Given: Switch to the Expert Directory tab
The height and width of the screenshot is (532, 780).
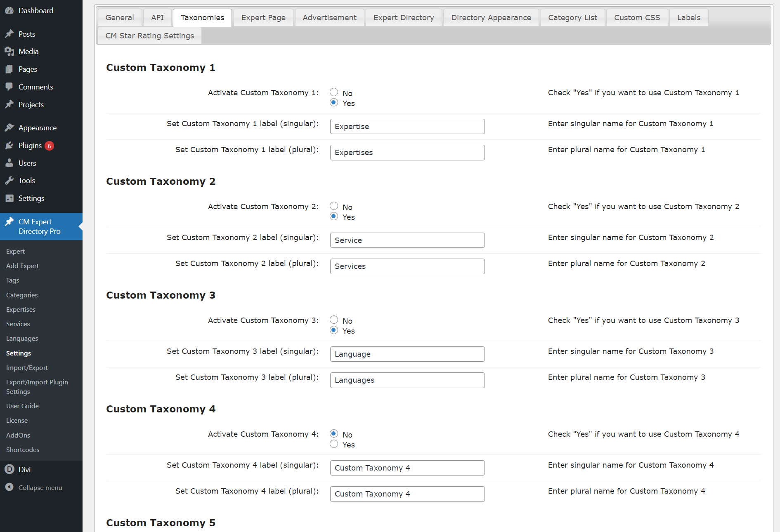Looking at the screenshot, I should click(x=403, y=18).
